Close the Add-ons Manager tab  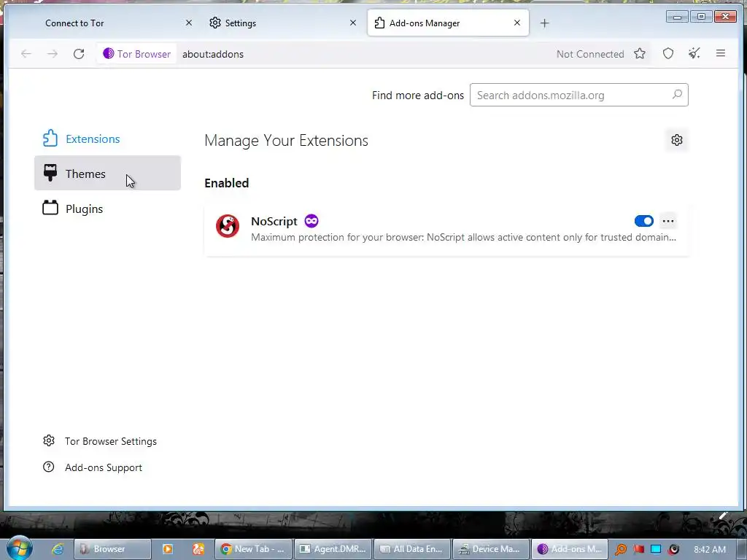click(517, 23)
